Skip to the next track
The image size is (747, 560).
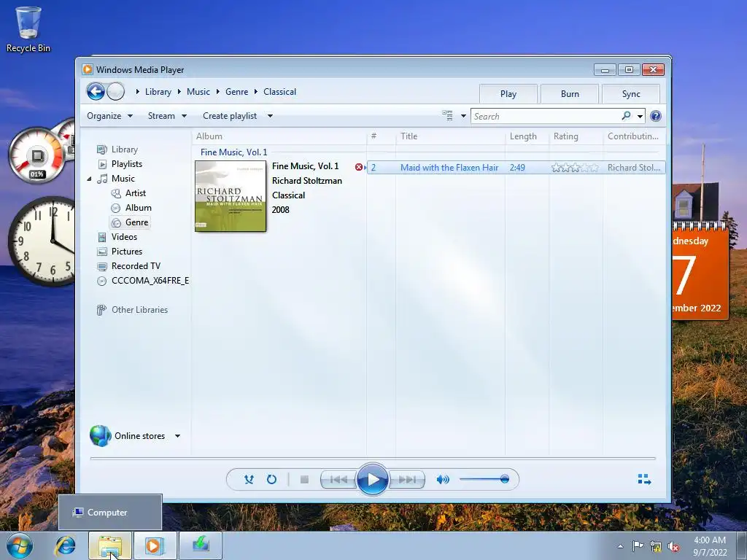coord(406,479)
